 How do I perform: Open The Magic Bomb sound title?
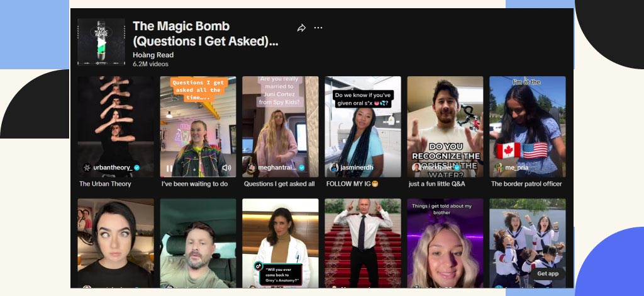tap(206, 34)
